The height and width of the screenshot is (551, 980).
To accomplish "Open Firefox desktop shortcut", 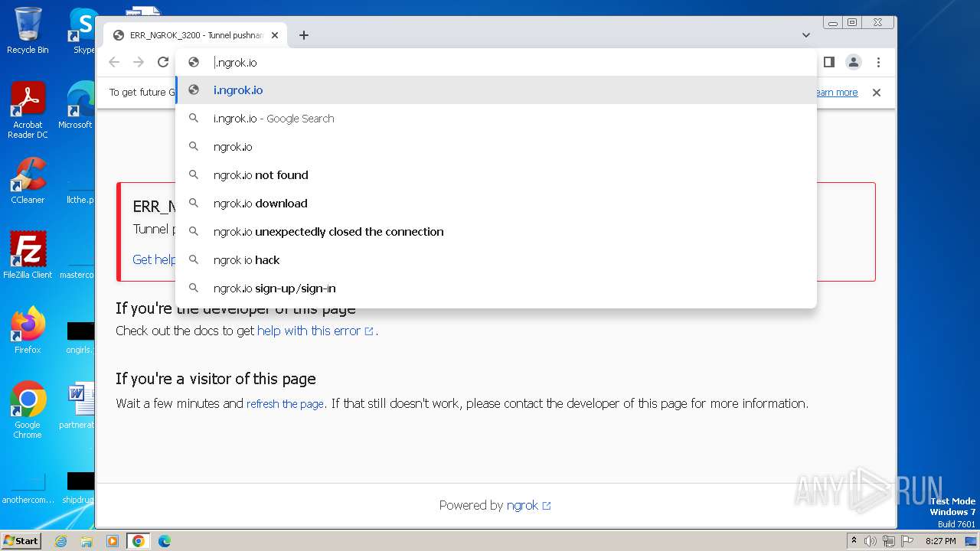I will point(28,330).
